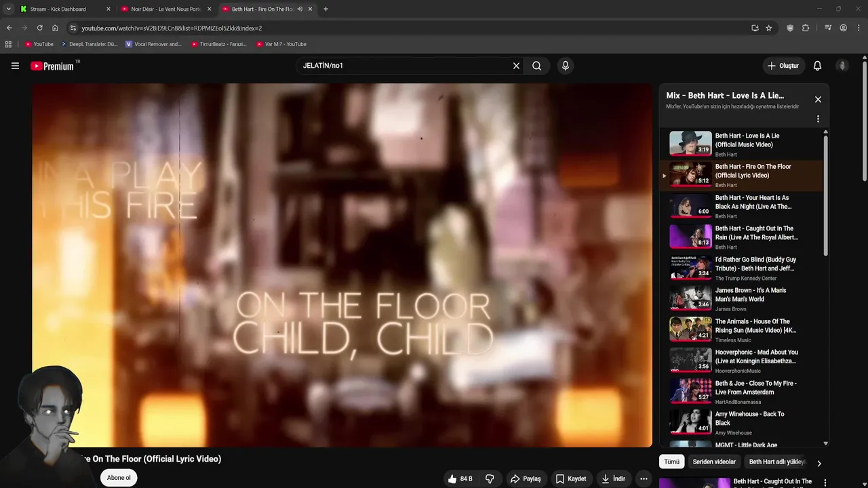Screen dimensions: 868x488
Task: Show more chips with right arrow
Action: 818,464
